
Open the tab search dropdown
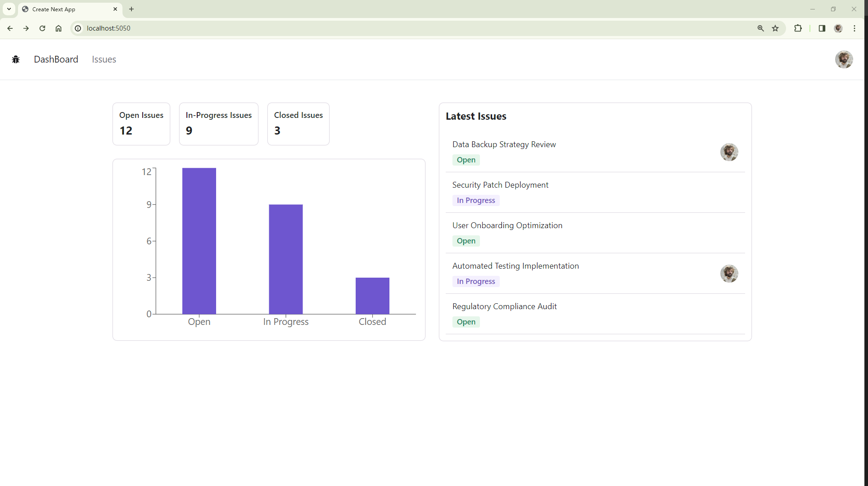(x=9, y=9)
